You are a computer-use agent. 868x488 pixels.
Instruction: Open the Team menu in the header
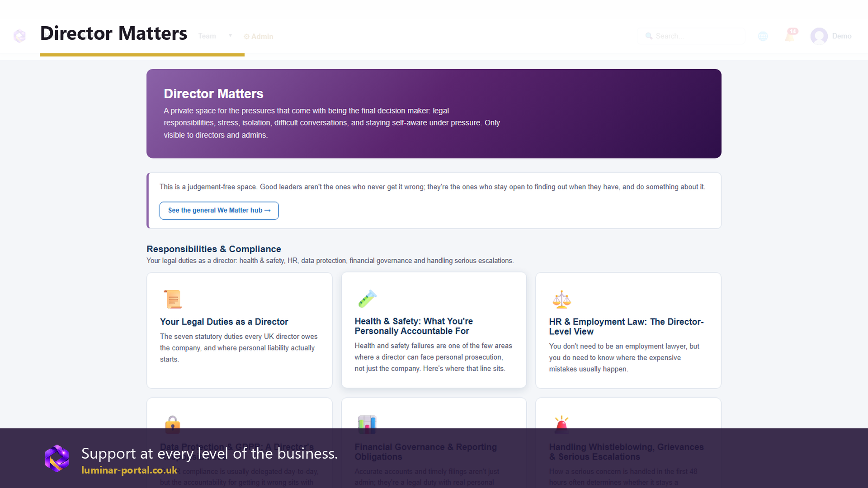(207, 36)
